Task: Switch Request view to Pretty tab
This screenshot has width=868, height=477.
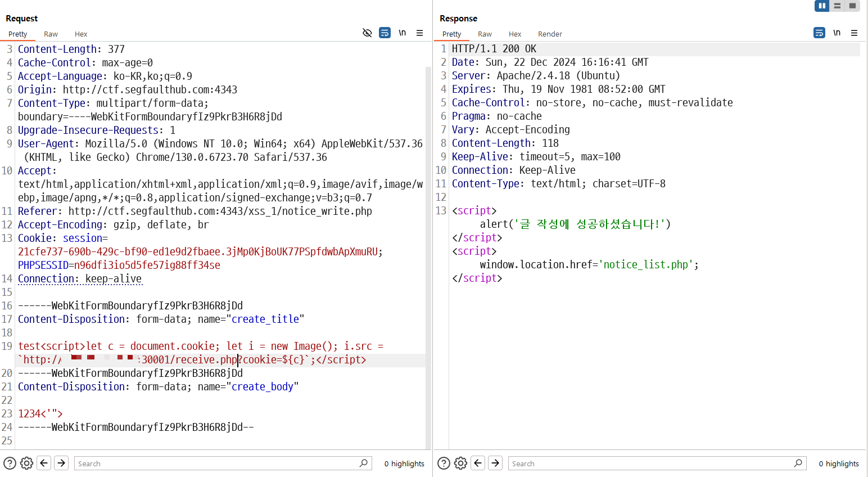Action: pos(17,34)
